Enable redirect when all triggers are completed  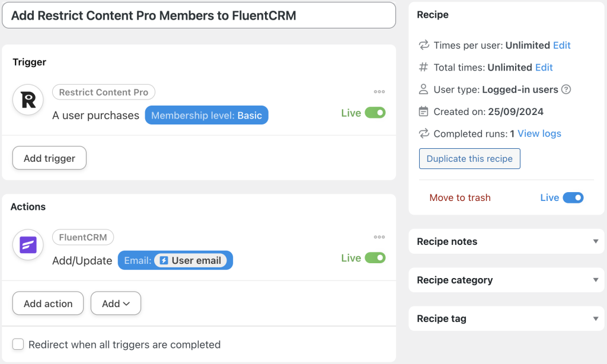[x=18, y=344]
